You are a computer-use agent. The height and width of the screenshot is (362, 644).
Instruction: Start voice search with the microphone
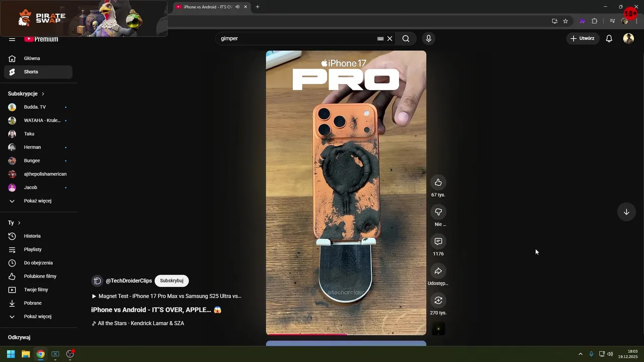429,39
